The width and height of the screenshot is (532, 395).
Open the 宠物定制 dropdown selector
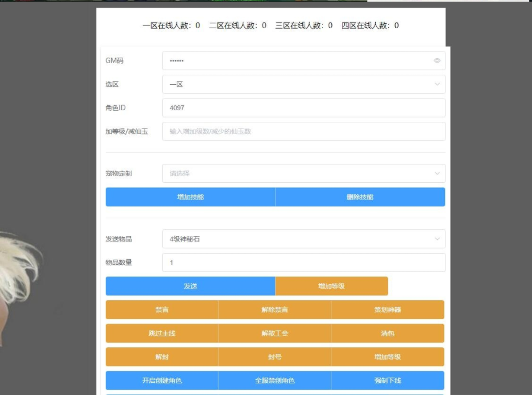click(x=303, y=173)
